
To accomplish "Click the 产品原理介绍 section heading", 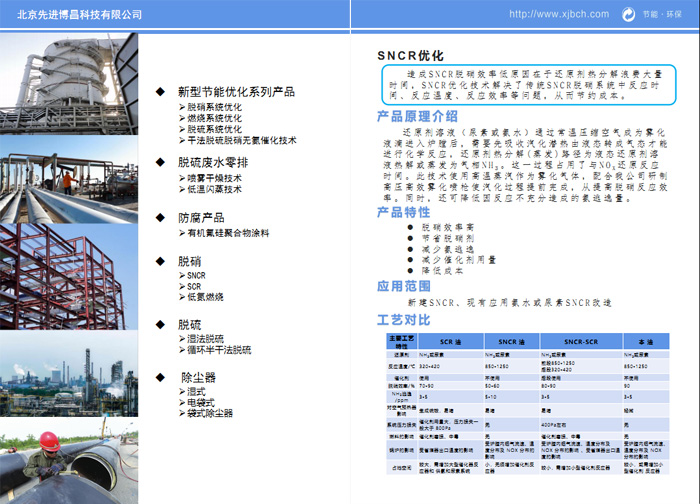I will click(x=417, y=116).
